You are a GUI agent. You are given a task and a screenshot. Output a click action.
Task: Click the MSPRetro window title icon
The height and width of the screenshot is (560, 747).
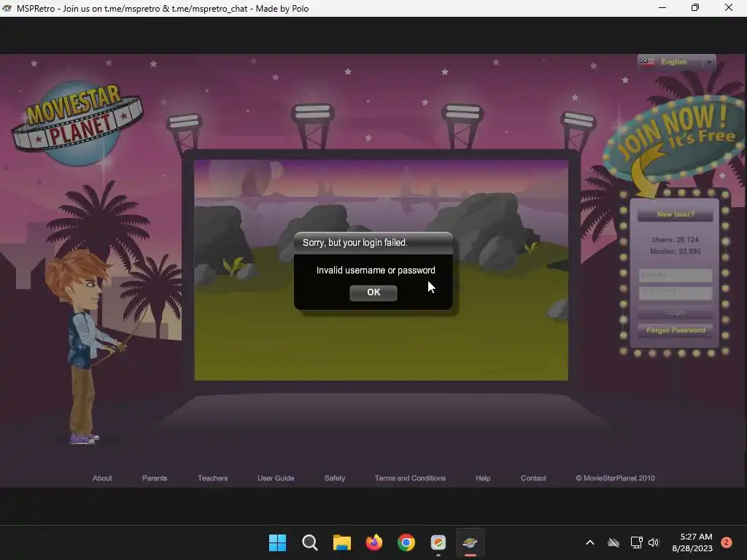tap(7, 8)
